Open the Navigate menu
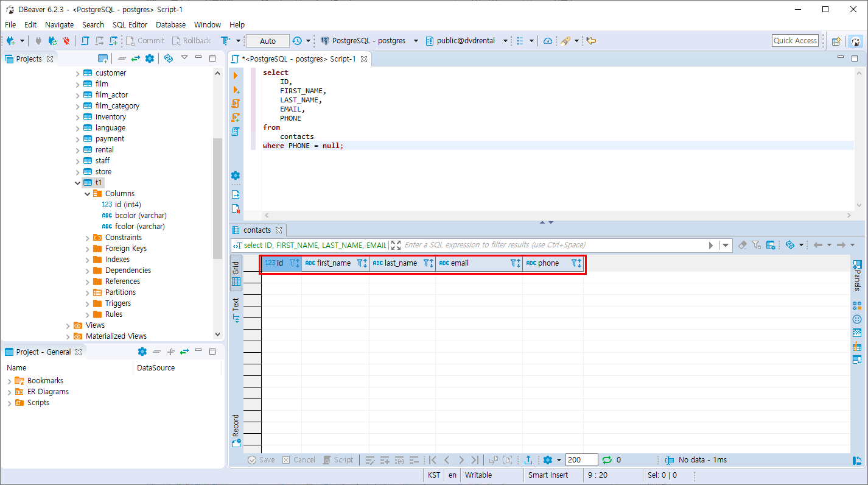Screen dimensions: 868x485 (x=60, y=24)
